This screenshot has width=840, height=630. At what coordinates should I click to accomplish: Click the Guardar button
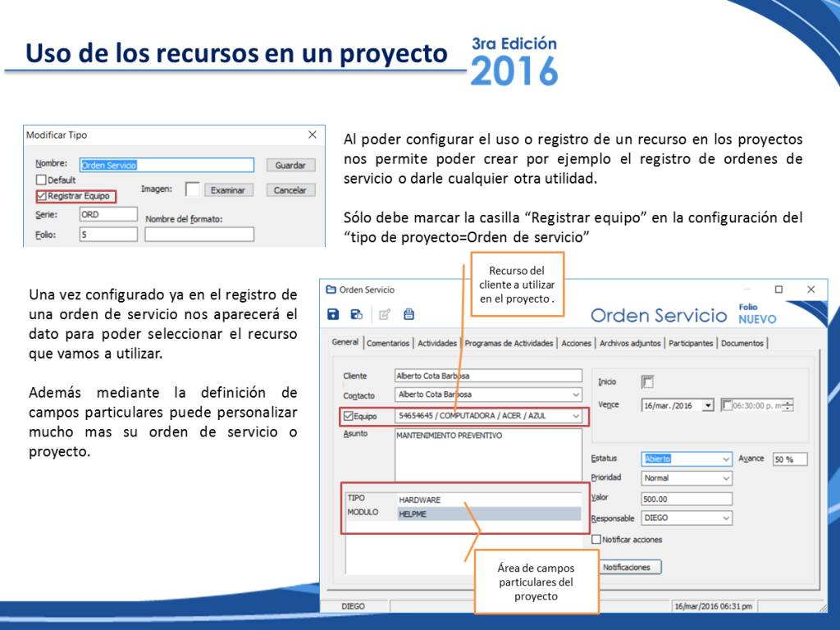[290, 166]
